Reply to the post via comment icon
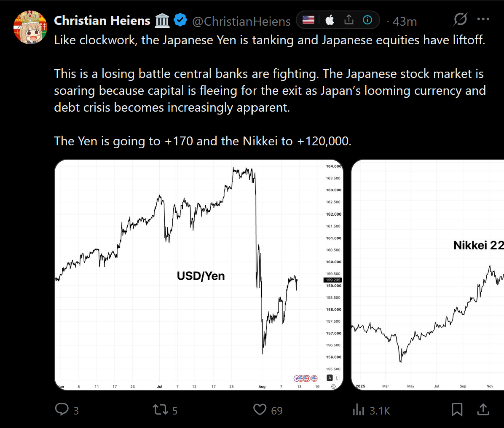The image size is (504, 428). 62,409
